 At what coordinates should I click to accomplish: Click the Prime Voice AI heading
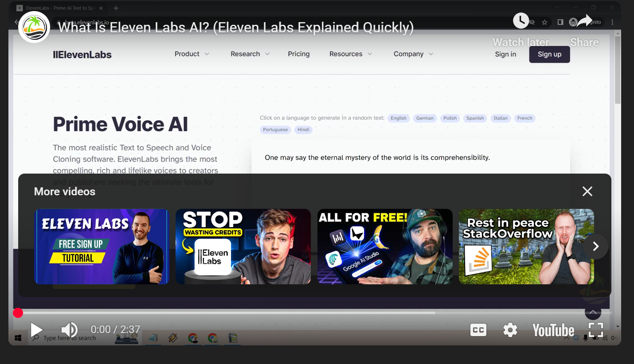coord(120,124)
